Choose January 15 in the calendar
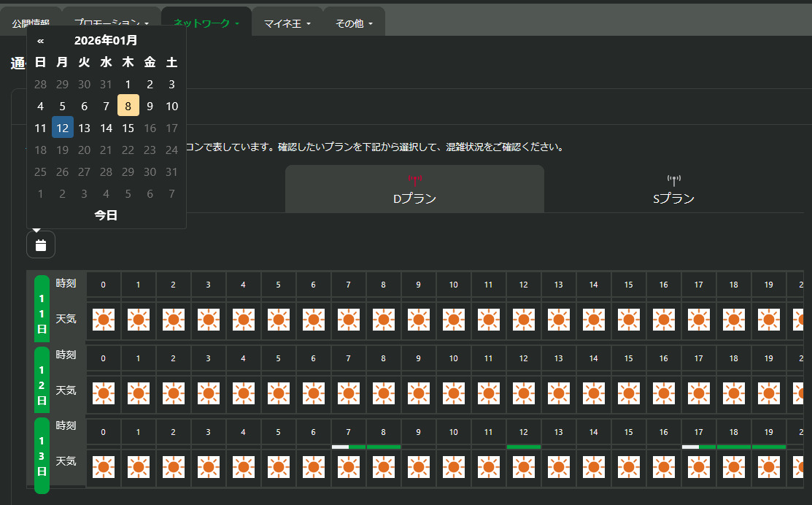812x505 pixels. (128, 128)
